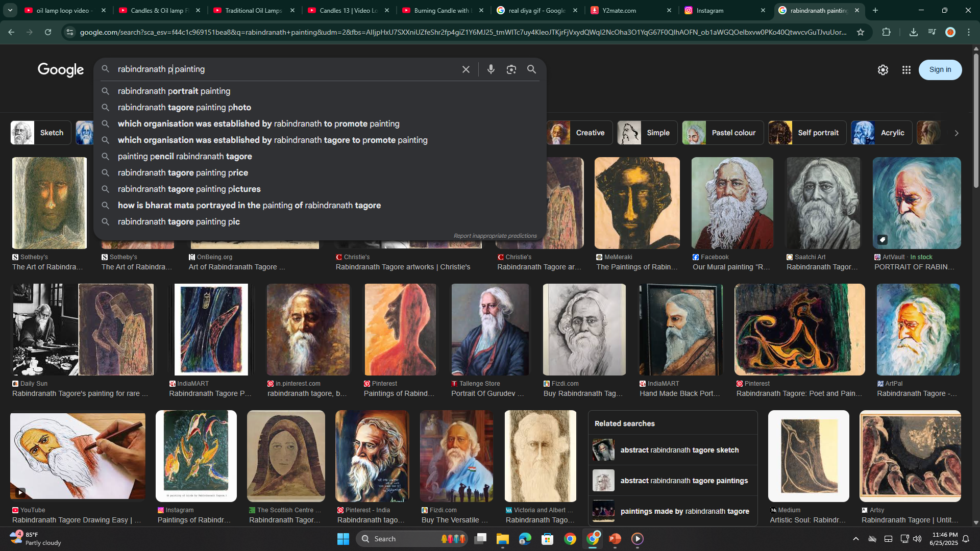Clear the search box text
The image size is (980, 551).
click(x=465, y=69)
